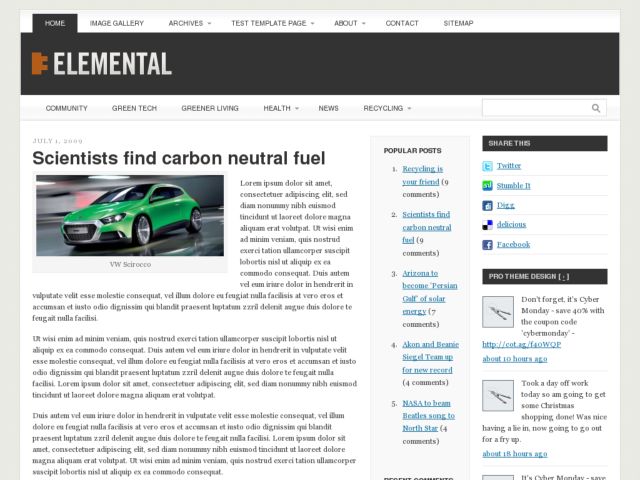640x480 pixels.
Task: Click avatar beside day off work tweet
Action: click(x=498, y=396)
